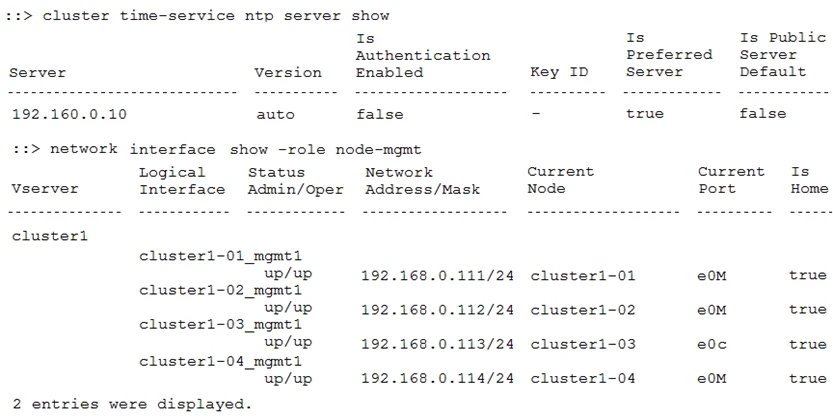Select the address 192.168.0.112/24

437,310
